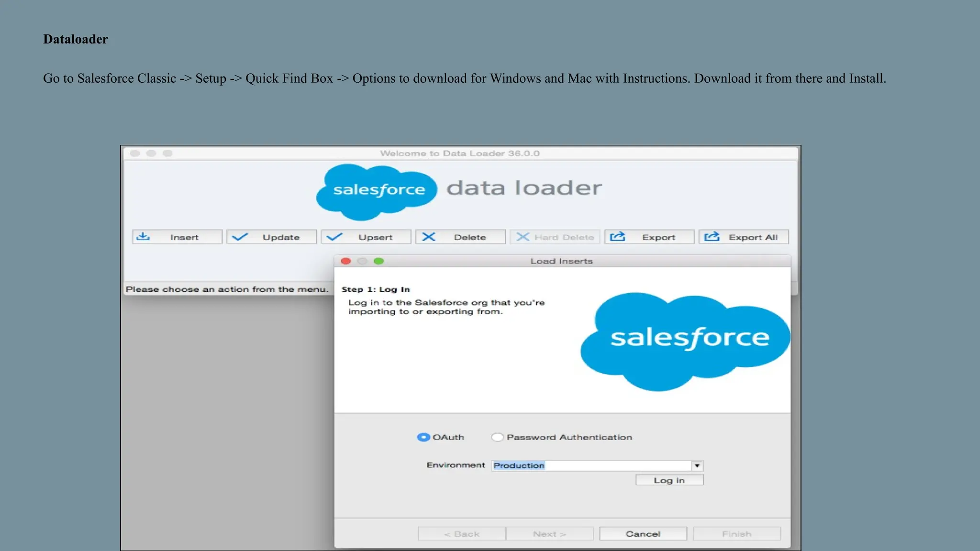Click the Upsert button

coord(366,237)
